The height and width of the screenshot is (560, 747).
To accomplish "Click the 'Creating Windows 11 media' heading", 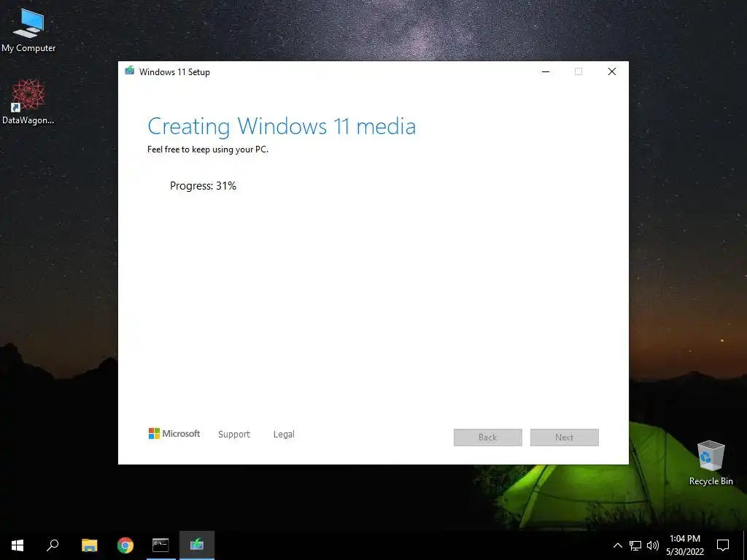I will (282, 126).
